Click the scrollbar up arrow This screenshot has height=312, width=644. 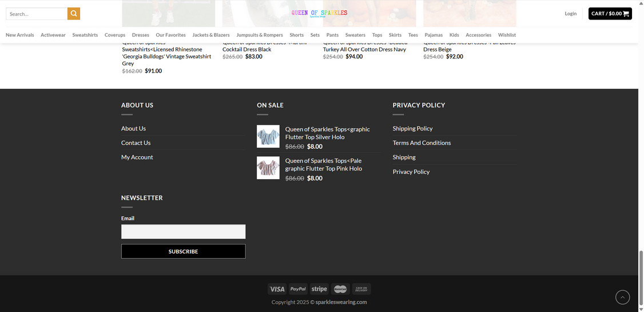[641, 2]
